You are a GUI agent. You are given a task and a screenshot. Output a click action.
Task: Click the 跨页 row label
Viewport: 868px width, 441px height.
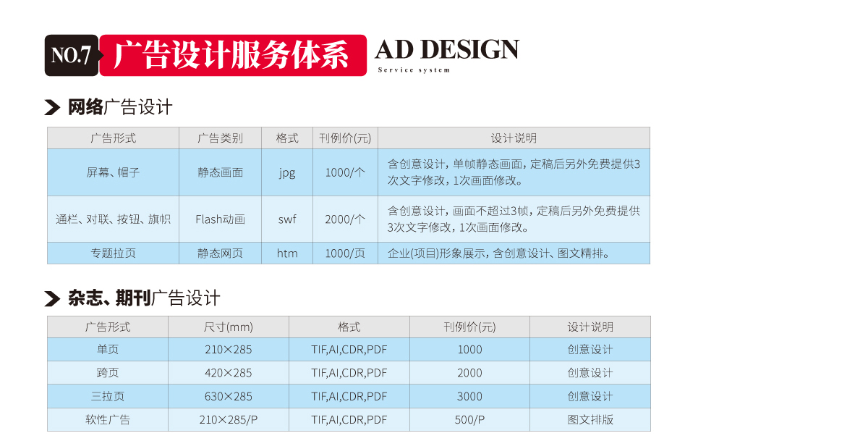108,373
